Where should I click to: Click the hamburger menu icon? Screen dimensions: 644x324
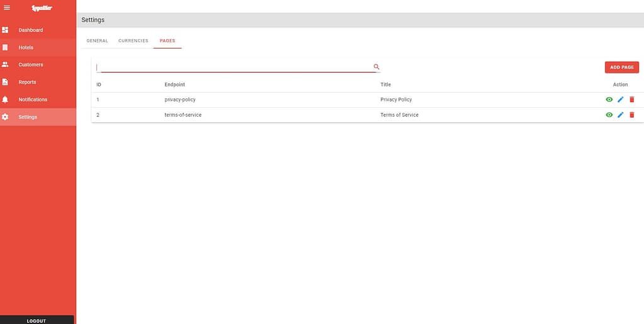pyautogui.click(x=7, y=8)
